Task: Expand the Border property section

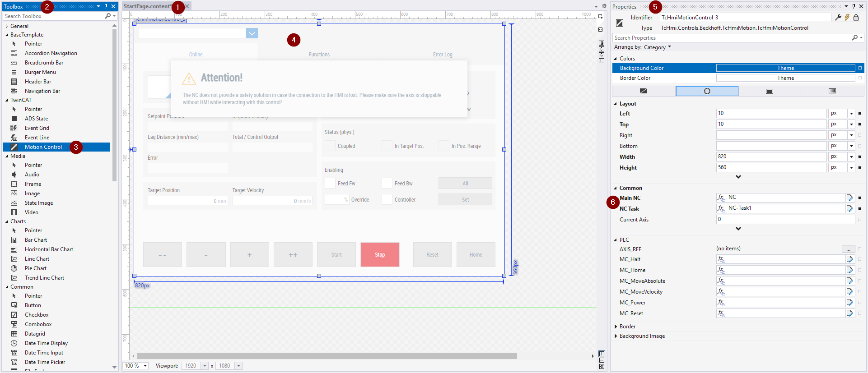Action: click(x=616, y=327)
